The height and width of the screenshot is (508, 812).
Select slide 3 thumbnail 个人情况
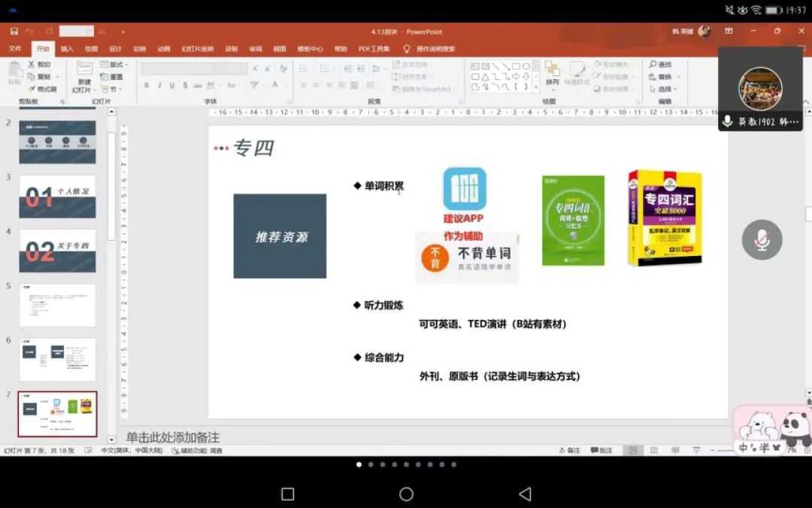pos(57,196)
